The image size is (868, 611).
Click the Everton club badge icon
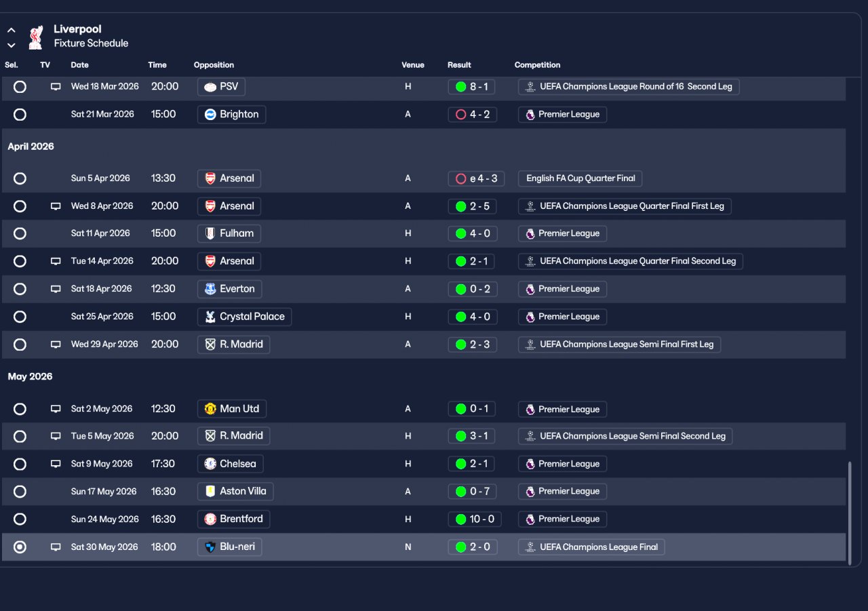tap(210, 289)
